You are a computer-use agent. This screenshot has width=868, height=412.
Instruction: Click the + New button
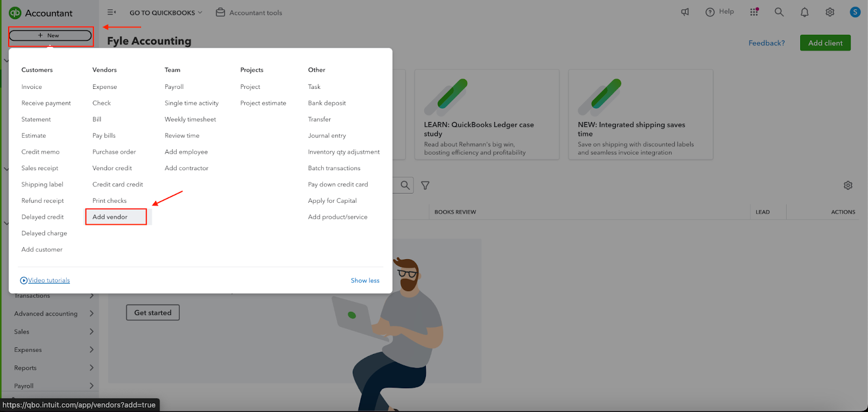point(50,35)
